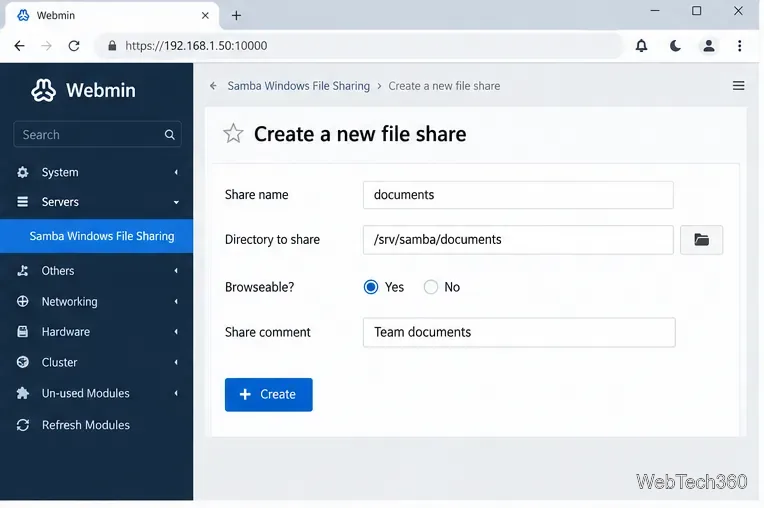
Task: Expand the Networking menu arrow
Action: click(176, 301)
